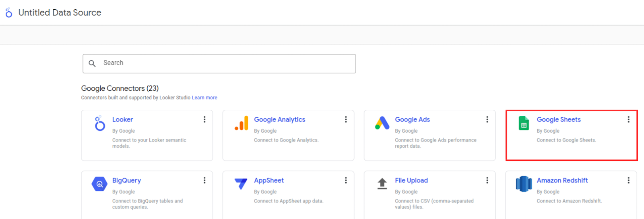Screen dimensions: 644x219
Task: Click the AppSheet logo icon
Action: 241,184
